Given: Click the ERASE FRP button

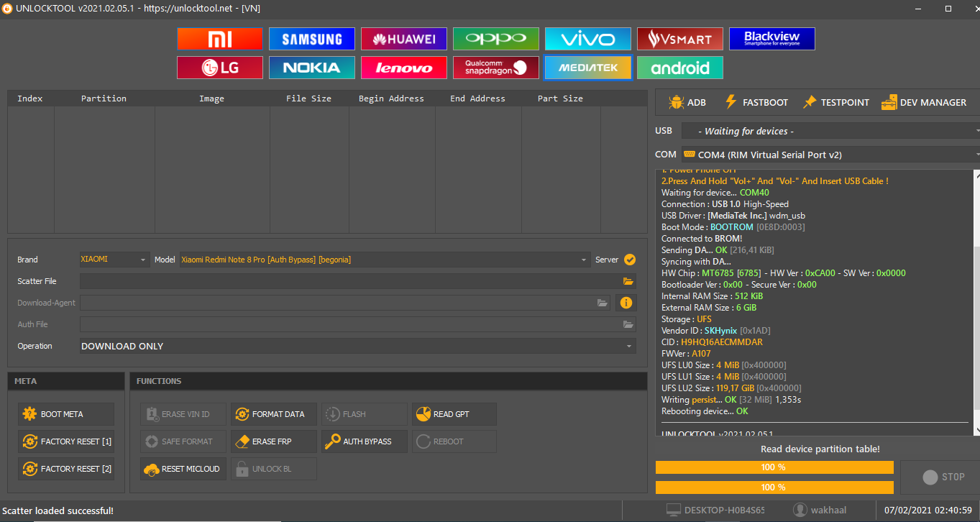Looking at the screenshot, I should coord(274,441).
